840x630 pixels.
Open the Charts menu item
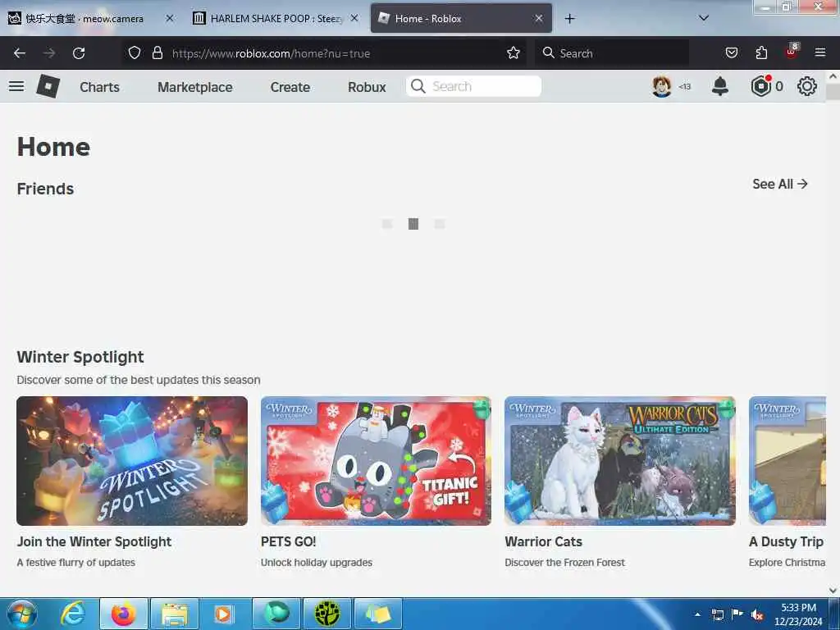point(99,87)
